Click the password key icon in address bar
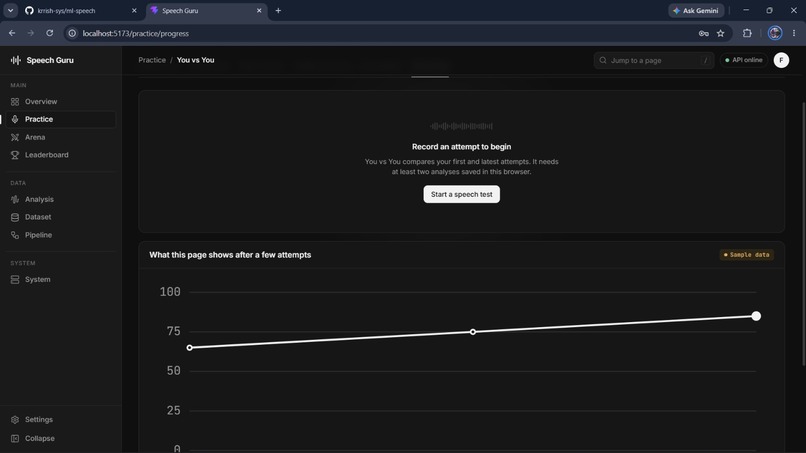Viewport: 806px width, 453px height. click(x=703, y=33)
